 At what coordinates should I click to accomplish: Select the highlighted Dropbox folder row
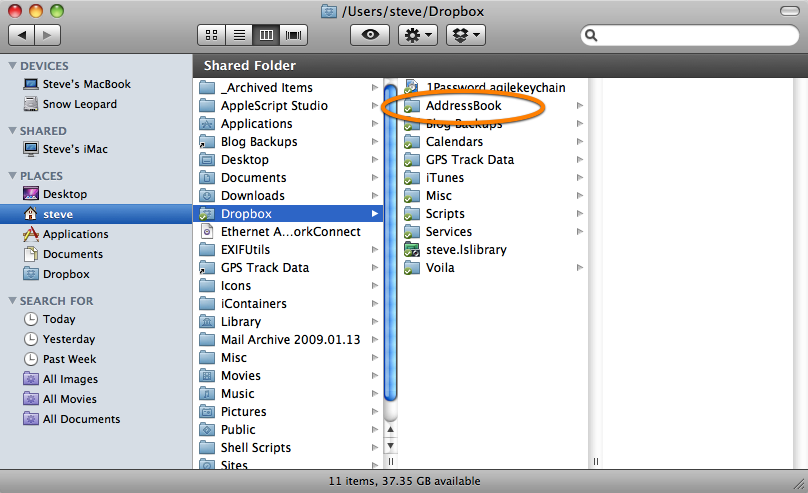point(288,214)
